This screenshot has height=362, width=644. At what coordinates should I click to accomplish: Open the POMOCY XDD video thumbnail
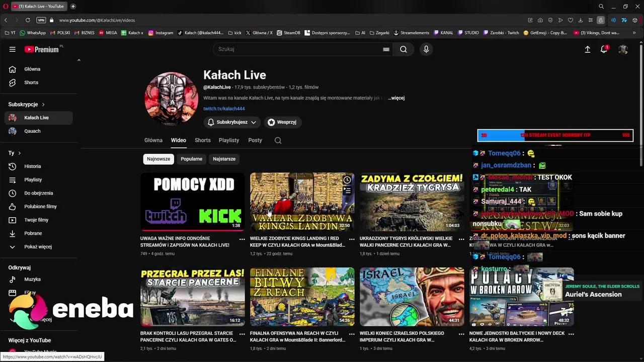(193, 202)
